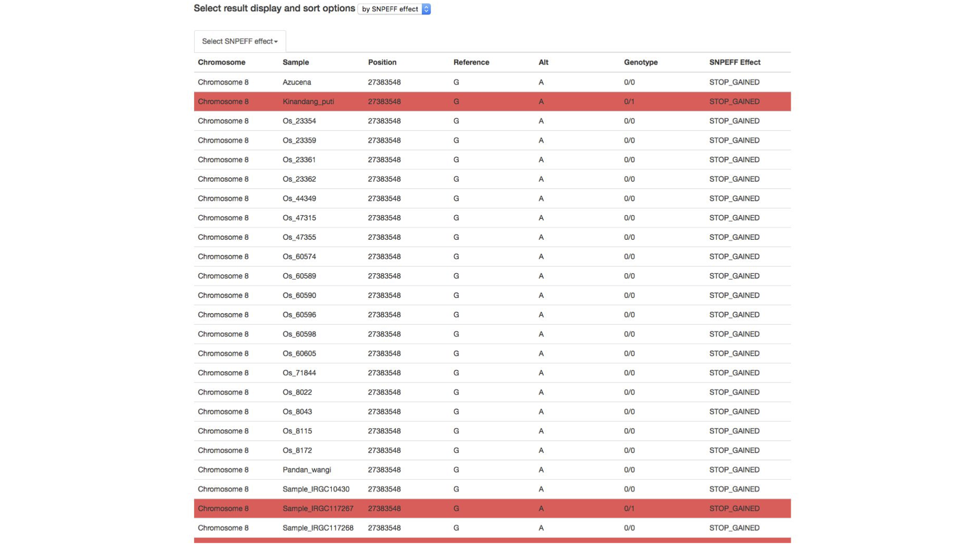Open the 'by SNPEFF effect' sort dropdown

(x=394, y=9)
